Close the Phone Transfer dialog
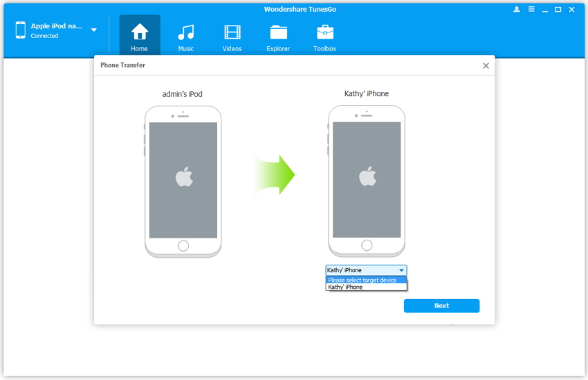 click(x=486, y=66)
